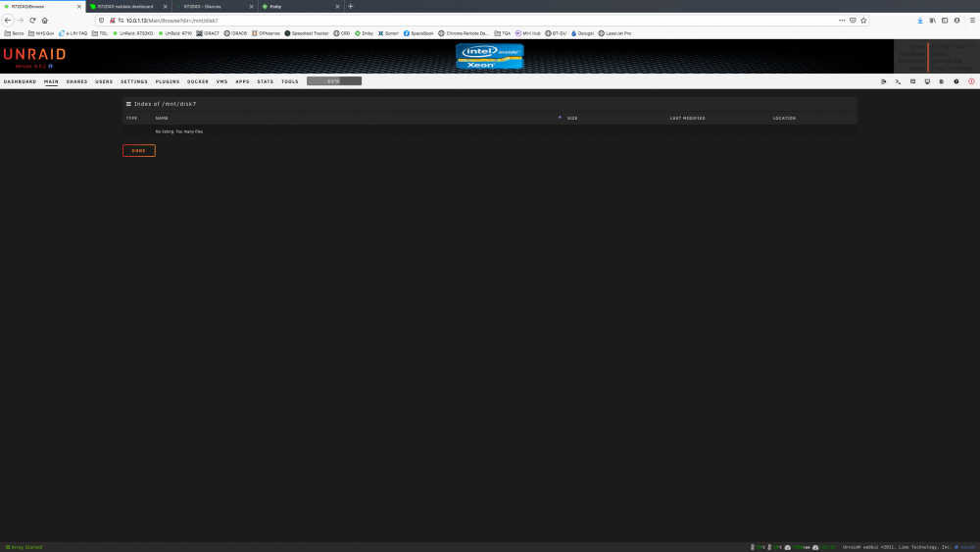Open the Serco bookmarks folder

(14, 33)
